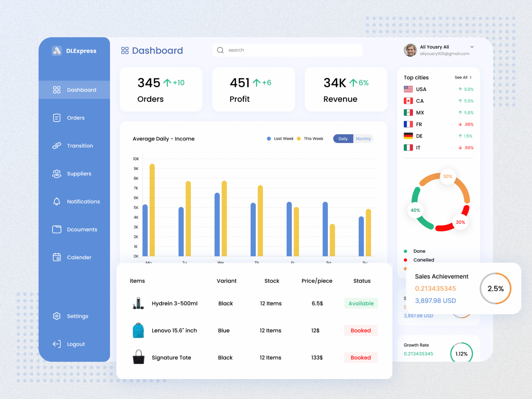Click the Logout arrow icon
Image resolution: width=532 pixels, height=399 pixels.
point(57,344)
